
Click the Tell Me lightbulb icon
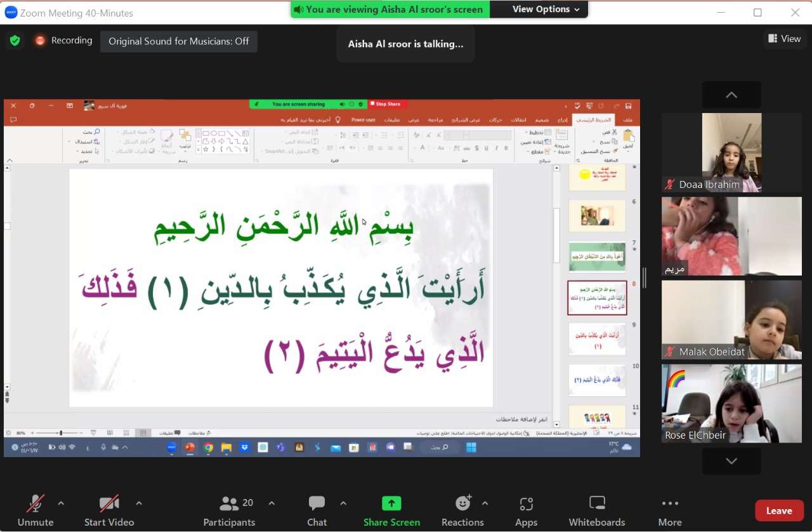[338, 119]
